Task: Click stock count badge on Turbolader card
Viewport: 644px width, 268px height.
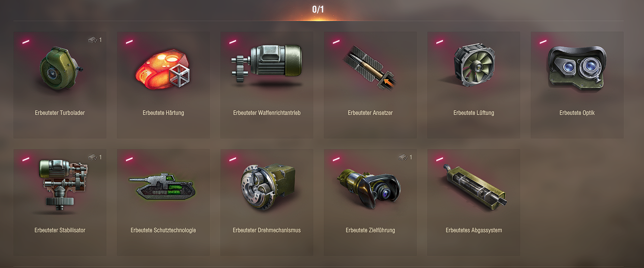Action: [95, 40]
